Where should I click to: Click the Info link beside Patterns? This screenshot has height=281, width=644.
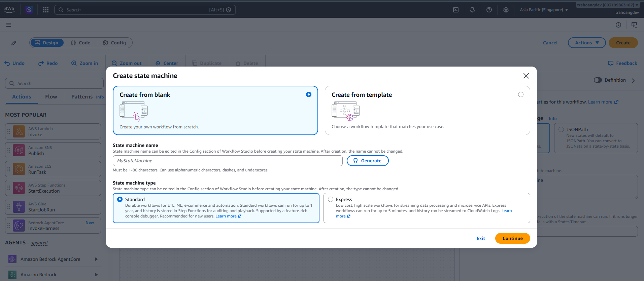click(x=100, y=97)
